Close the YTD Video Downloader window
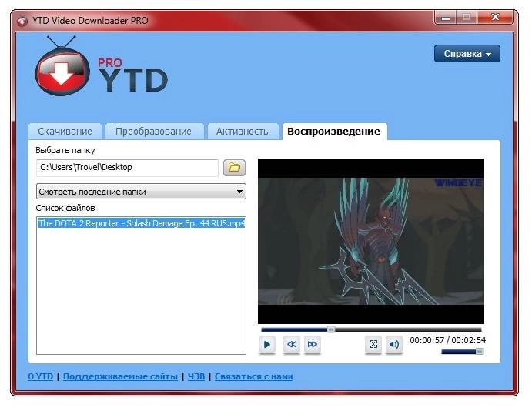Viewport: 532px width, 411px height. pos(495,17)
